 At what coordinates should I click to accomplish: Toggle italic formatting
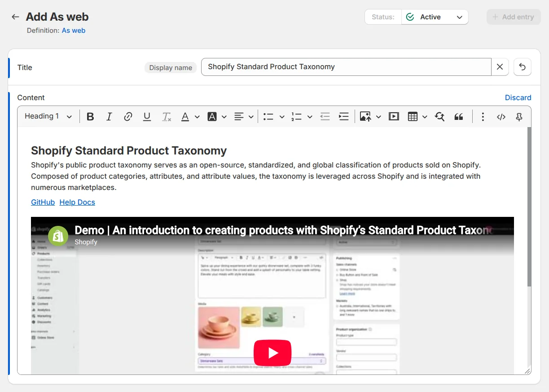pos(109,117)
